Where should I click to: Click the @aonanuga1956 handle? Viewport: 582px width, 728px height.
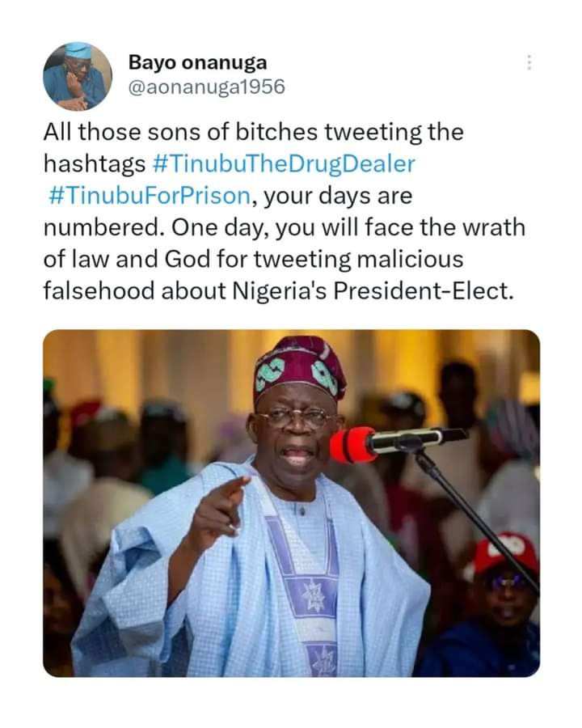click(206, 87)
